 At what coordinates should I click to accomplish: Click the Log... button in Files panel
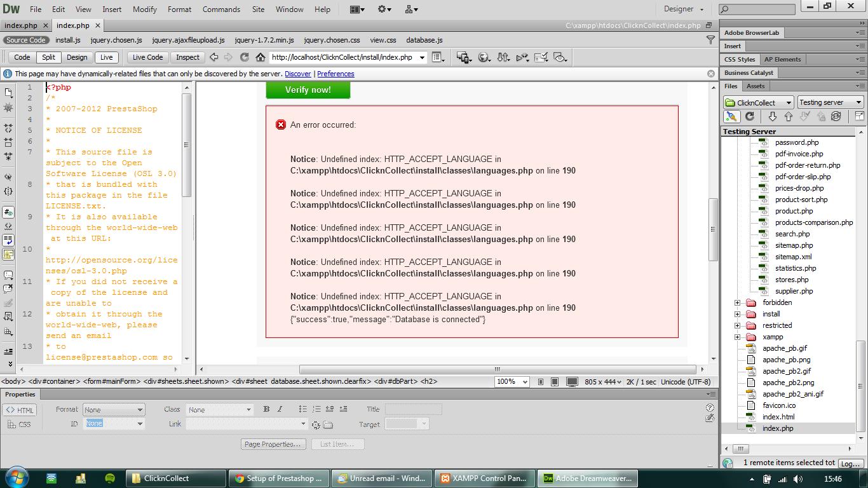pos(850,463)
